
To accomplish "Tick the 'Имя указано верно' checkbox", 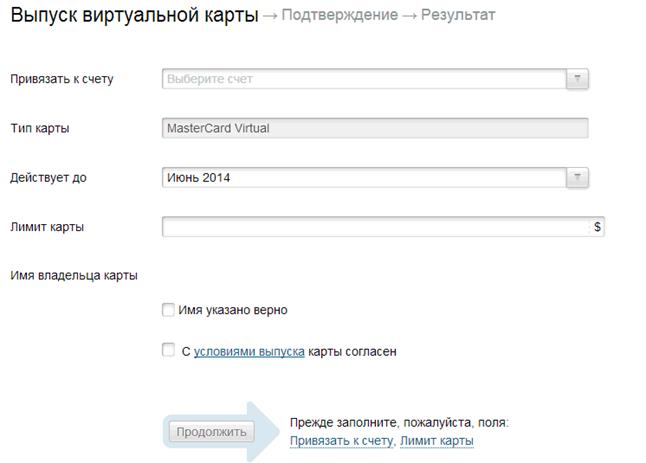I will [168, 310].
